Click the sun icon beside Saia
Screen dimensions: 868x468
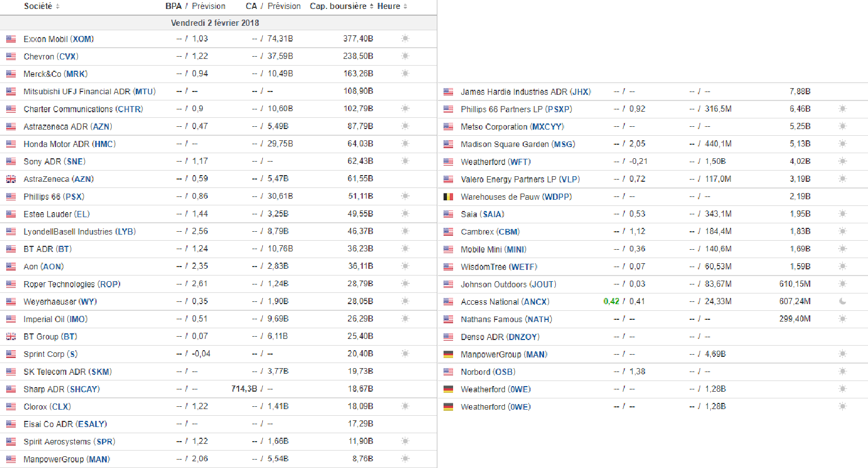tap(842, 214)
